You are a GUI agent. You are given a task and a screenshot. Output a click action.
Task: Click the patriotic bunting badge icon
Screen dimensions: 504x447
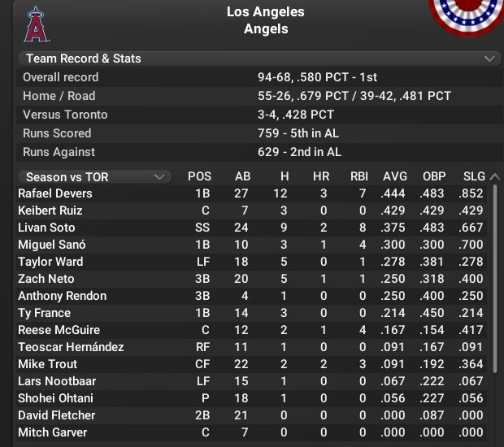[x=469, y=15]
